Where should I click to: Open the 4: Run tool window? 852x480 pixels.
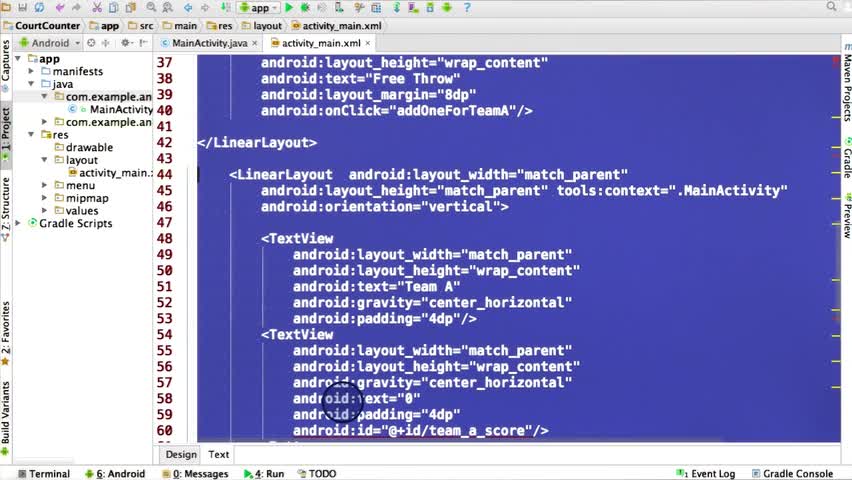264,473
